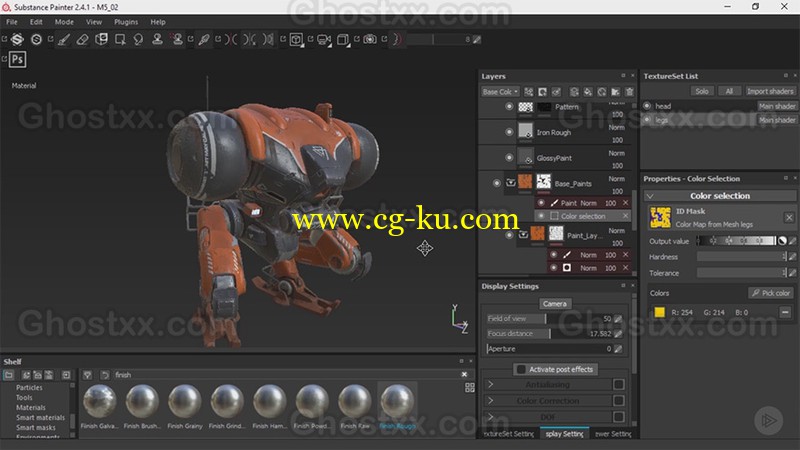Enable the Antialiasing checkbox
This screenshot has height=450, width=800.
pyautogui.click(x=618, y=384)
